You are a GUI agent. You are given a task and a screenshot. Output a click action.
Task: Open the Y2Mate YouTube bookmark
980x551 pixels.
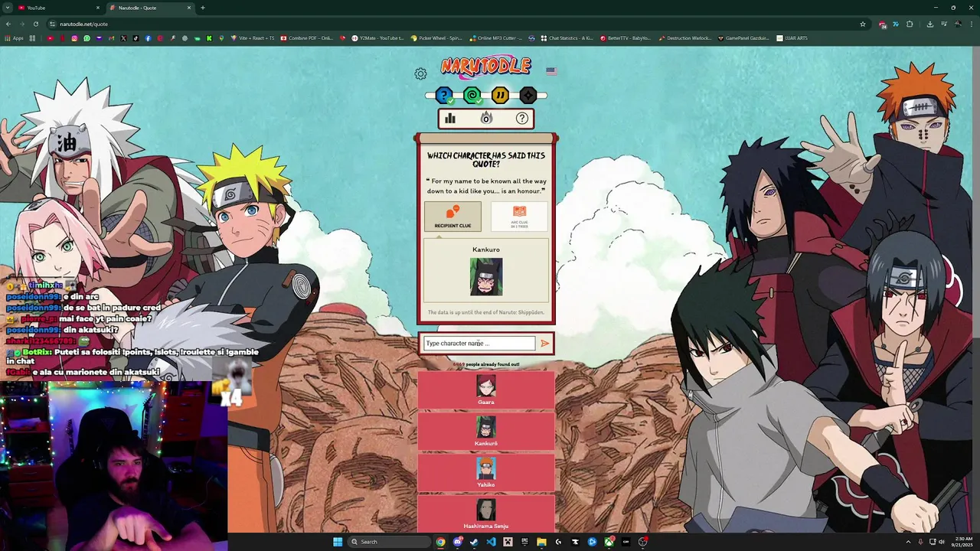pyautogui.click(x=377, y=37)
